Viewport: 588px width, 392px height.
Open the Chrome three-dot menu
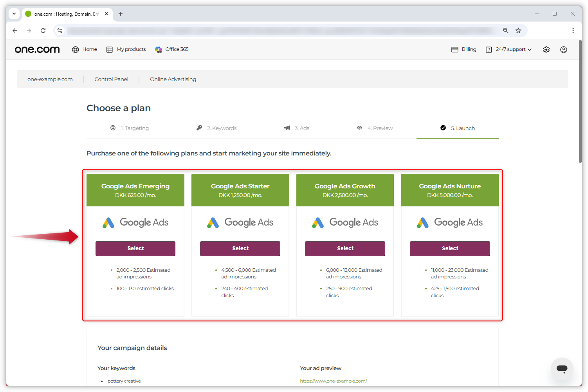click(573, 31)
